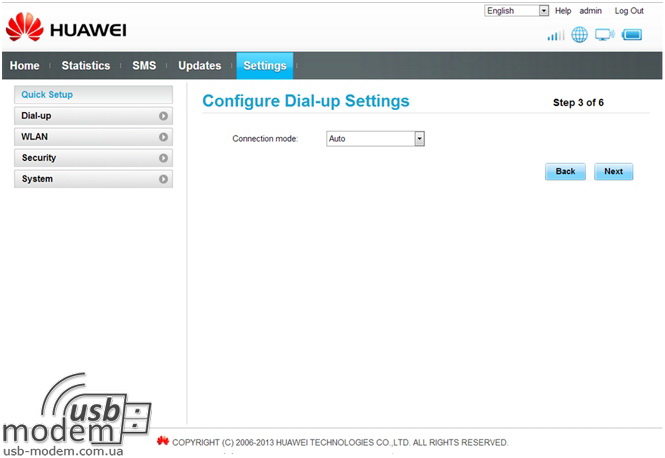Screen dimensions: 665x458
Task: Expand the Dial-up menu arrow
Action: [163, 116]
